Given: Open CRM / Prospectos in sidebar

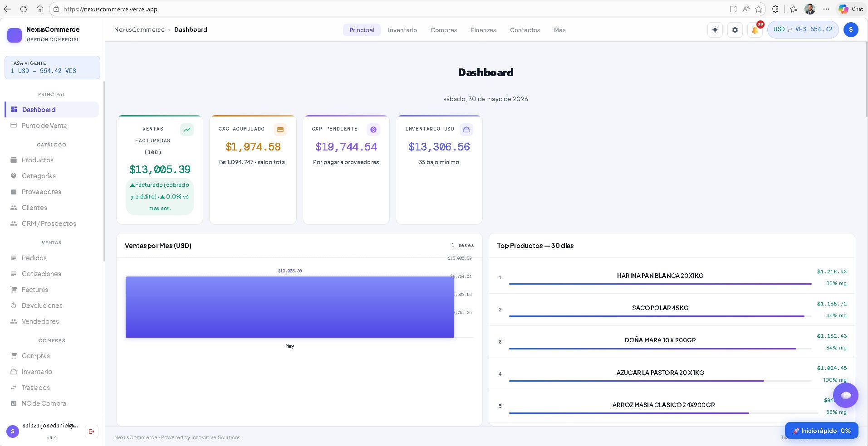Looking at the screenshot, I should pyautogui.click(x=52, y=223).
